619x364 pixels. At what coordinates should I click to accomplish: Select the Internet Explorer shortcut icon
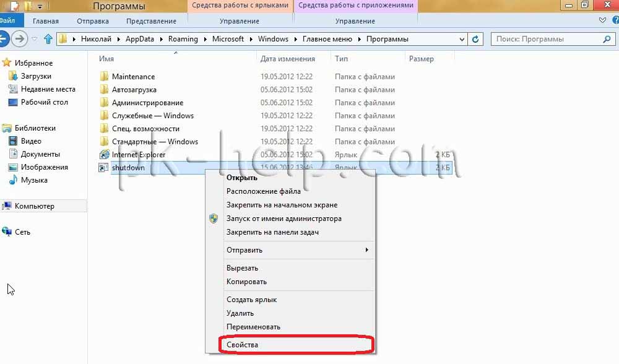104,155
